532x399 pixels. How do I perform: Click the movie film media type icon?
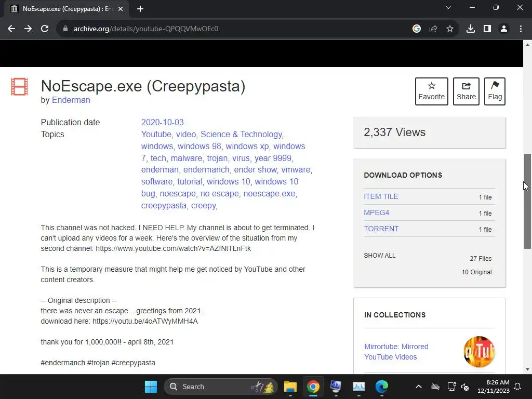pos(19,87)
